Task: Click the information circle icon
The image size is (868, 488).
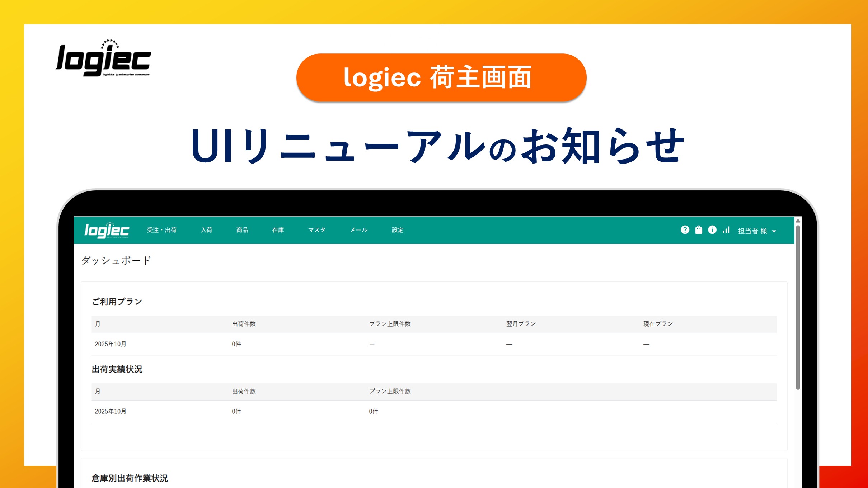Action: pos(712,230)
